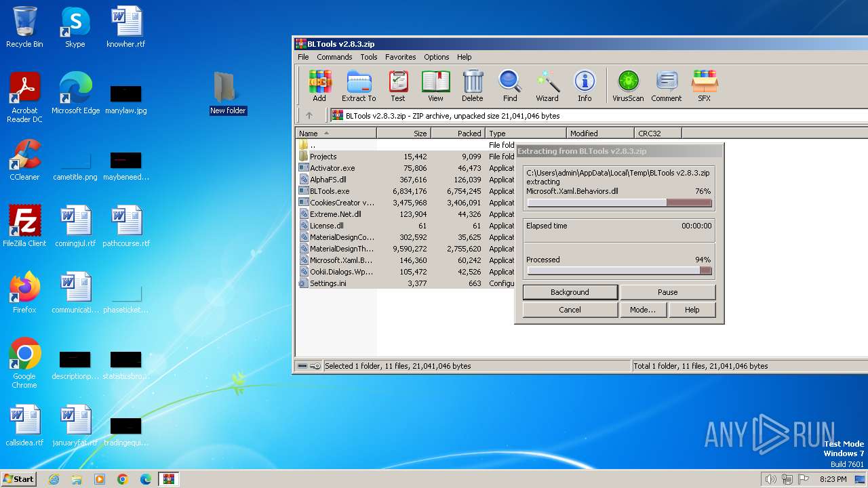Select the Projects folder row

point(406,157)
